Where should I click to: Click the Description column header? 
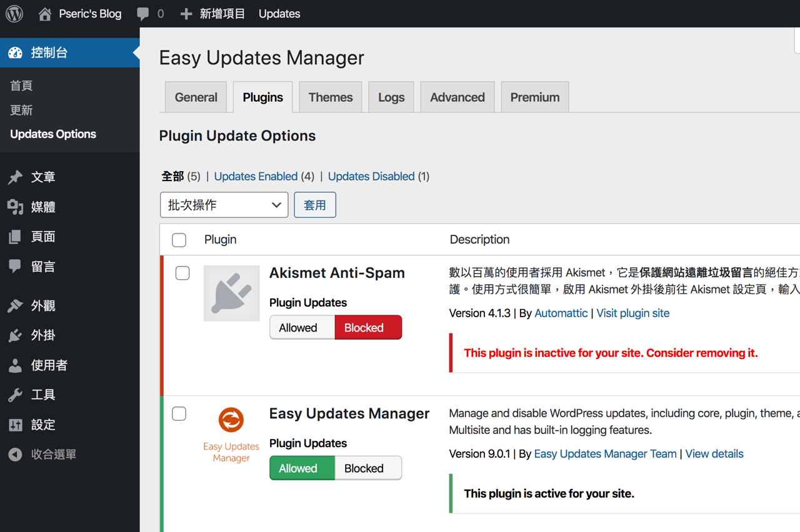[479, 240]
